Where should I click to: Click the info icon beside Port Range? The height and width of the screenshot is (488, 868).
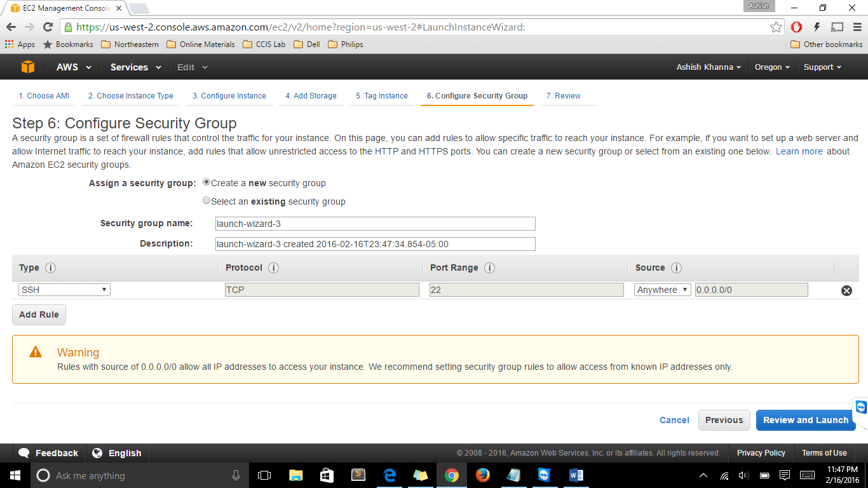coord(489,268)
